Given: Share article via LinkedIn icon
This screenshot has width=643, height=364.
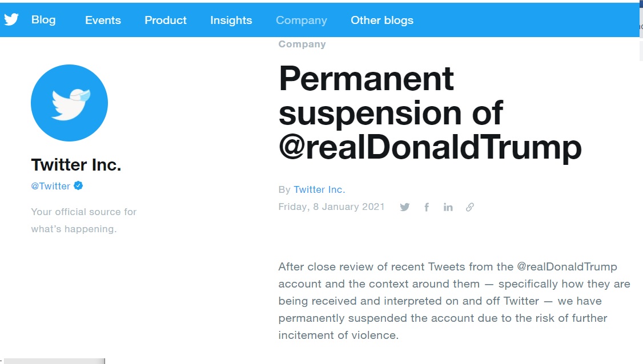Looking at the screenshot, I should pyautogui.click(x=448, y=207).
